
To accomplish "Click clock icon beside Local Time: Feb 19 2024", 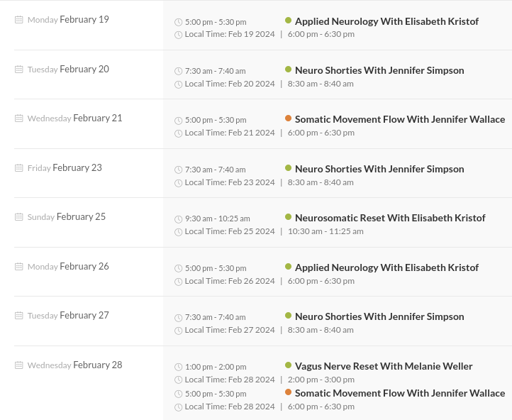I will [178, 35].
